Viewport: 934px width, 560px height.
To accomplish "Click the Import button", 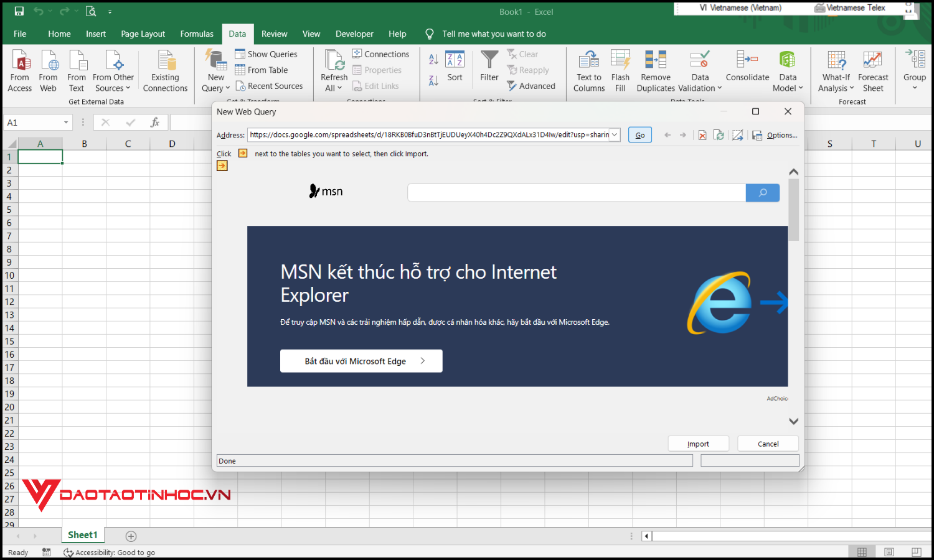I will click(698, 443).
